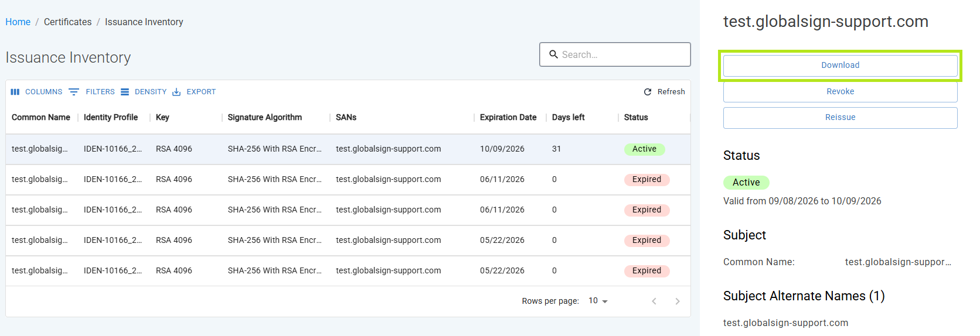Open the Filters icon in toolbar
The width and height of the screenshot is (980, 336).
(x=74, y=92)
